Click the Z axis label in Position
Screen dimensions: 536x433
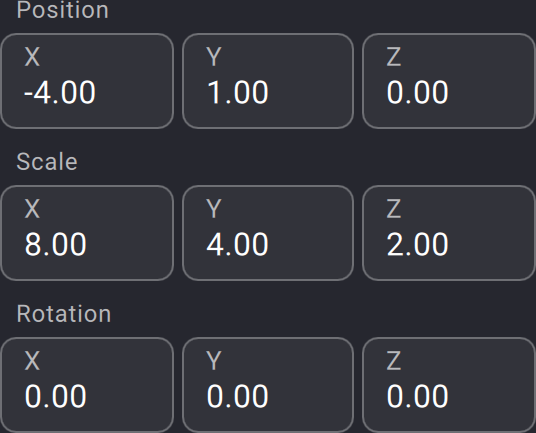tap(393, 57)
